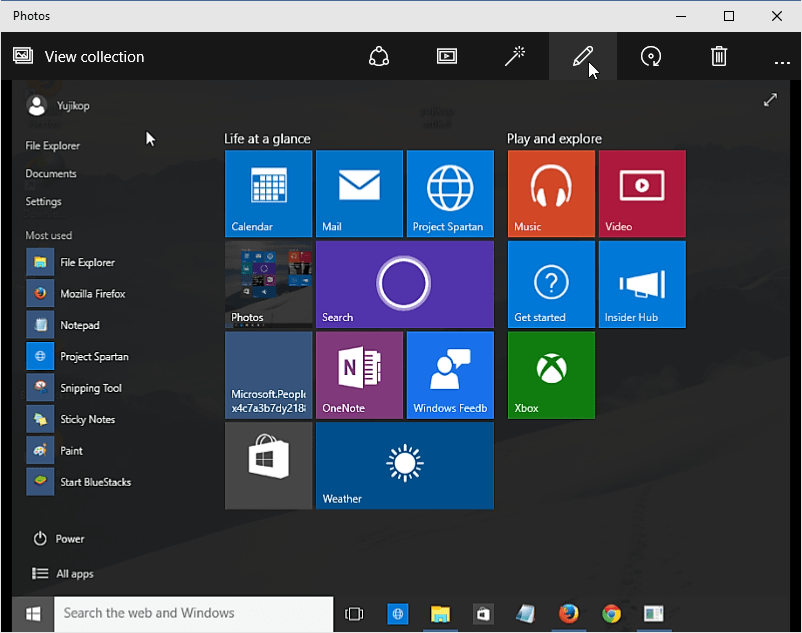
Task: Open the Insider Hub tile
Action: [x=642, y=284]
